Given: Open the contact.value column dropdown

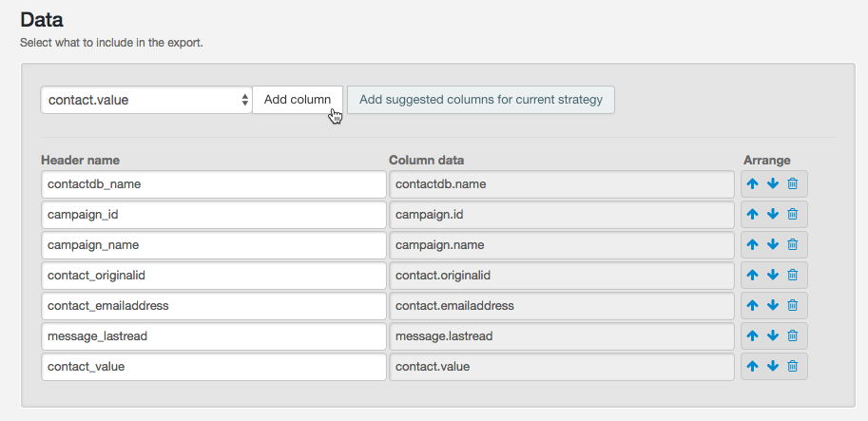Looking at the screenshot, I should point(145,100).
